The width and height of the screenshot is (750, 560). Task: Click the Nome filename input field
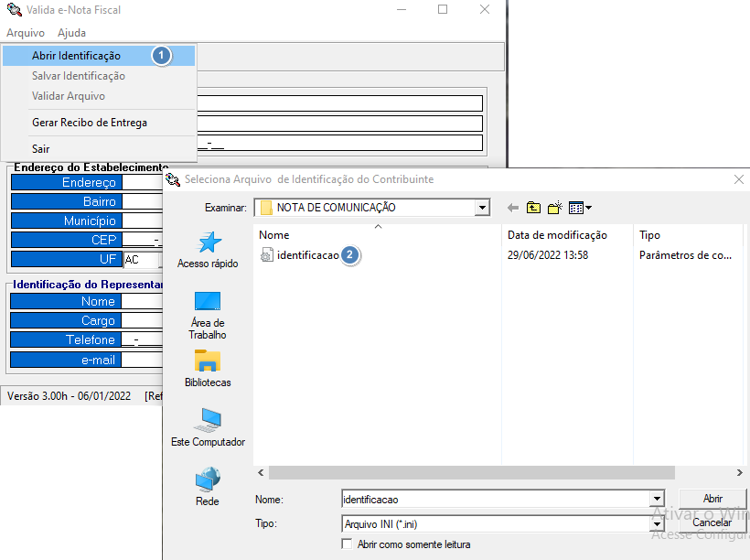coord(496,500)
